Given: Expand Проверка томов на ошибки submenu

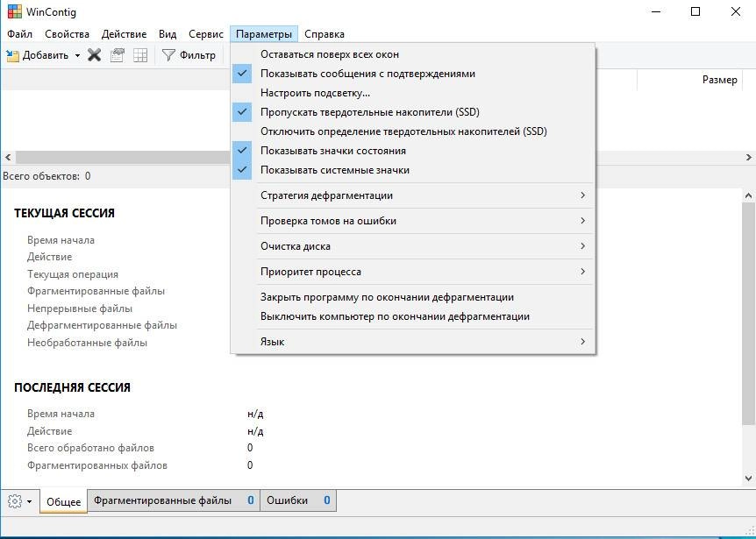Looking at the screenshot, I should tap(413, 221).
